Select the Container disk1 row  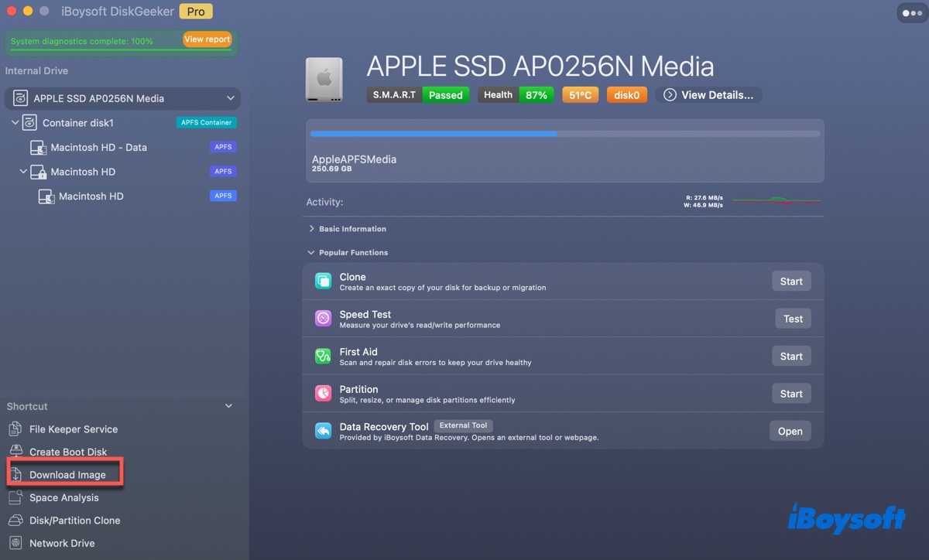click(x=124, y=123)
